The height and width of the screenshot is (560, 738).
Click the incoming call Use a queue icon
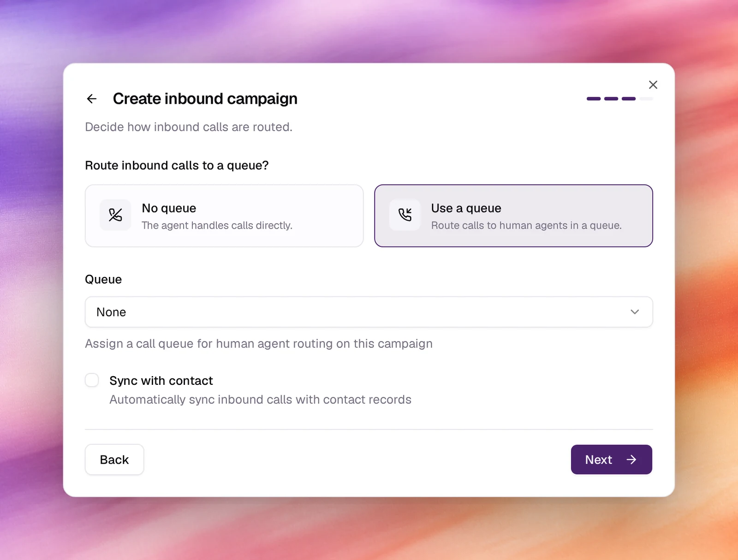pos(405,215)
